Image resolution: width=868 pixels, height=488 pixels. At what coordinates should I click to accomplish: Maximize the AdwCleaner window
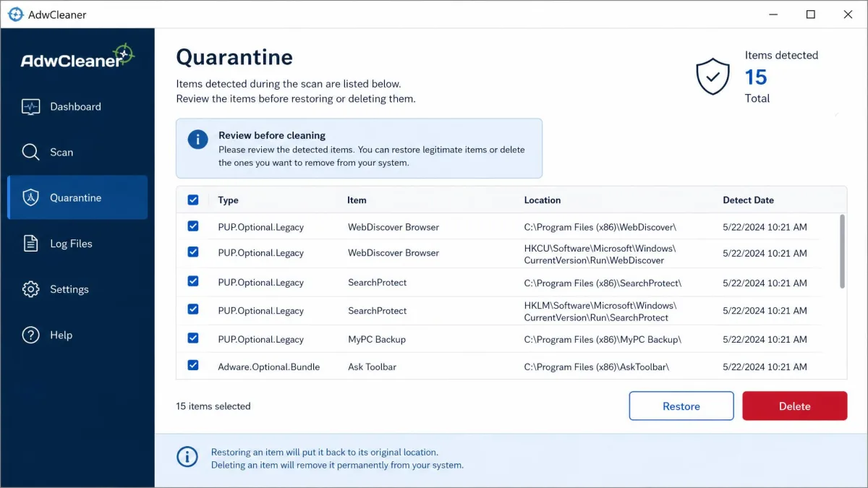(x=811, y=14)
